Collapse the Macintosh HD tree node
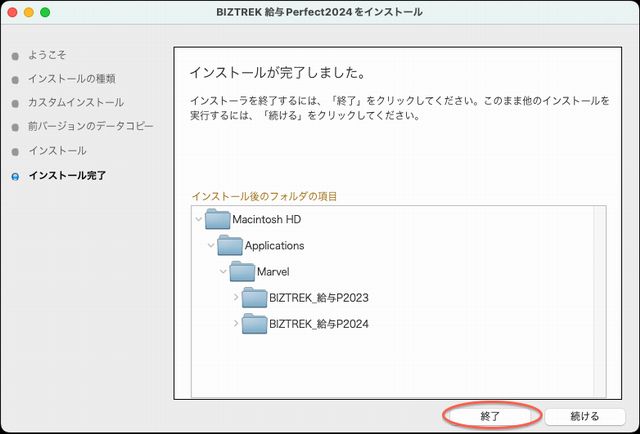Image resolution: width=640 pixels, height=434 pixels. tap(199, 220)
